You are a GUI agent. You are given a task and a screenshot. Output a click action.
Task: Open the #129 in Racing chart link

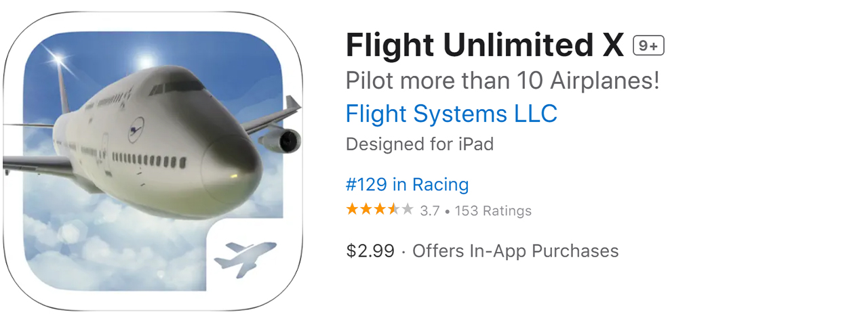[x=407, y=184]
